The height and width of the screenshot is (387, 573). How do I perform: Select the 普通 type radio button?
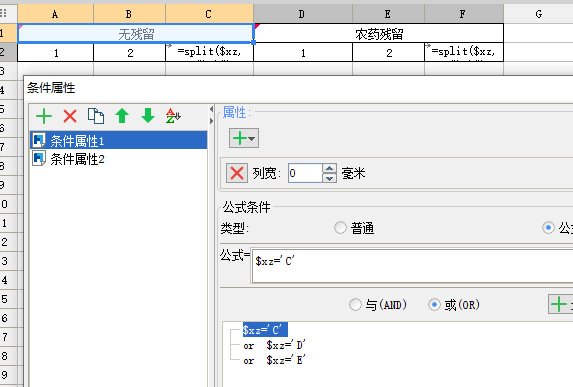[x=340, y=228]
